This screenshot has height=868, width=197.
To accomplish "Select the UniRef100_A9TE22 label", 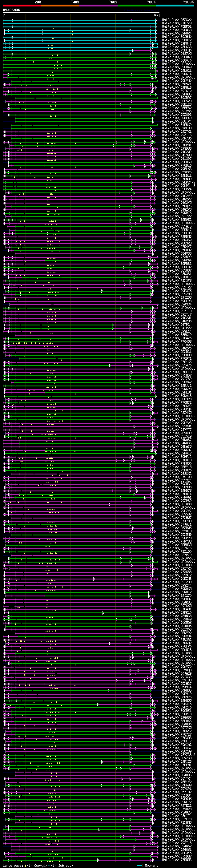I will pyautogui.click(x=177, y=805).
